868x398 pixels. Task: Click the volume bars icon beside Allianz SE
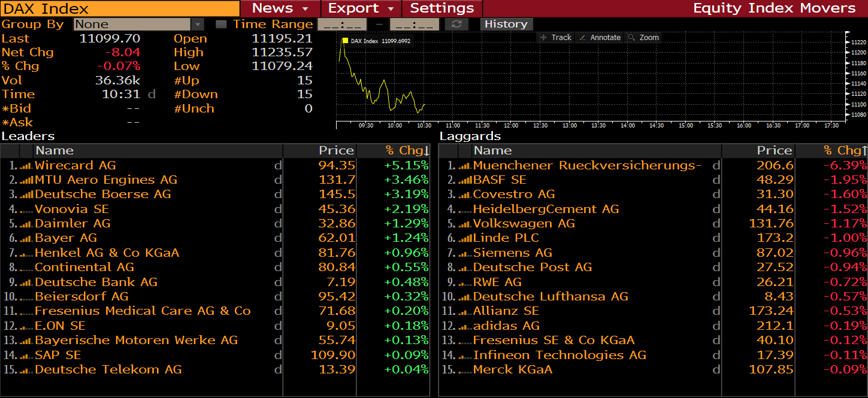tap(465, 311)
